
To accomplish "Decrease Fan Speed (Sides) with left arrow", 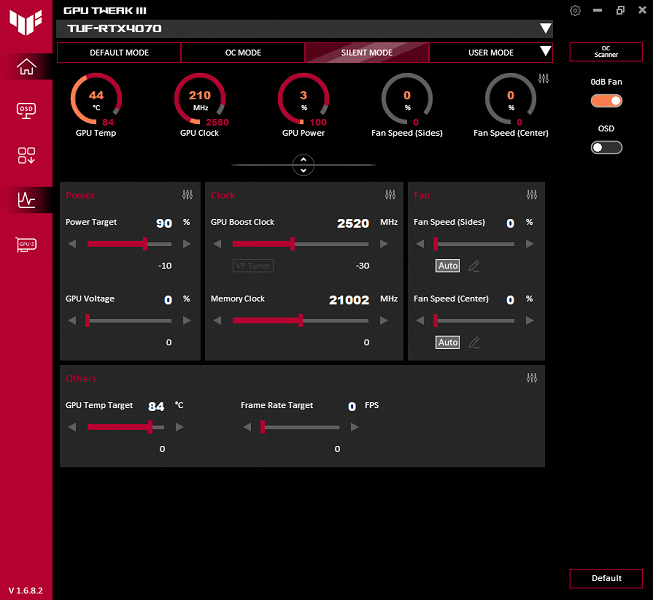I will pyautogui.click(x=420, y=244).
